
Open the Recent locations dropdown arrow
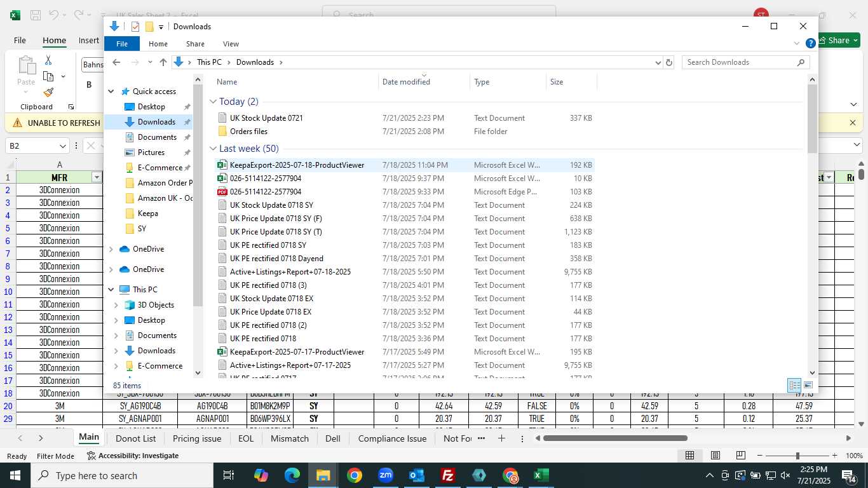coord(150,62)
